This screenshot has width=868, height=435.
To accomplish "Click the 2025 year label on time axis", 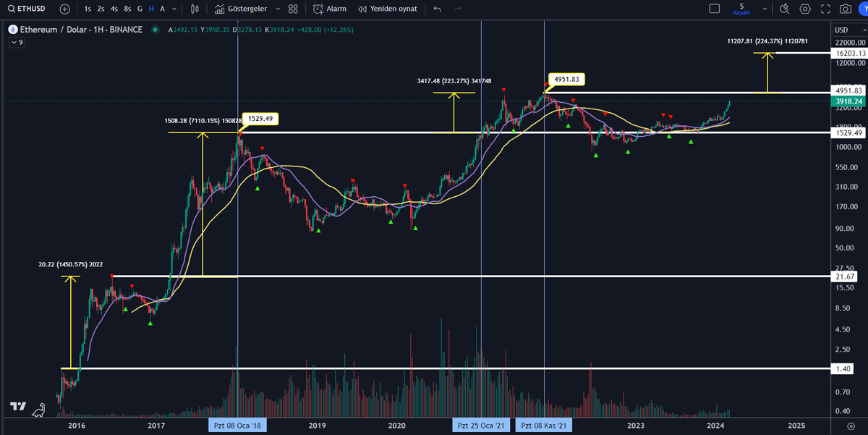I will point(796,425).
